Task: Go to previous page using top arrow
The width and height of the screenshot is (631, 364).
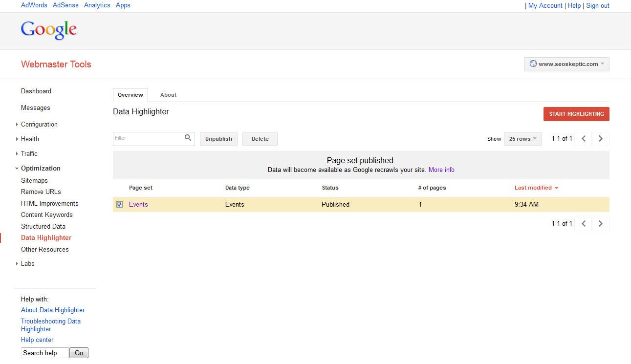Action: click(584, 139)
